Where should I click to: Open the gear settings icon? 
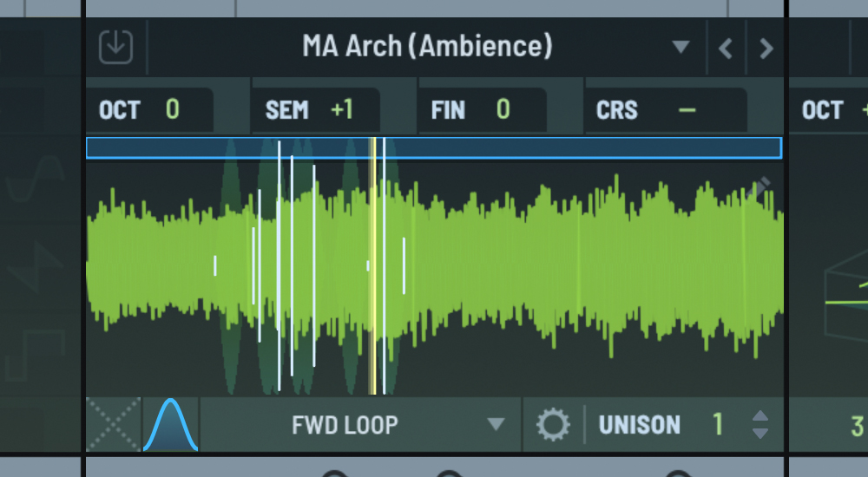pos(552,425)
